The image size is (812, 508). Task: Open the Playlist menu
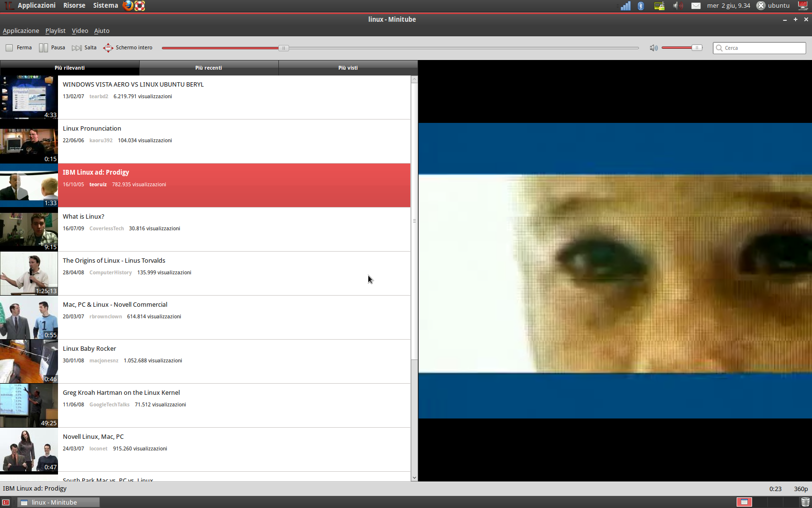point(56,30)
